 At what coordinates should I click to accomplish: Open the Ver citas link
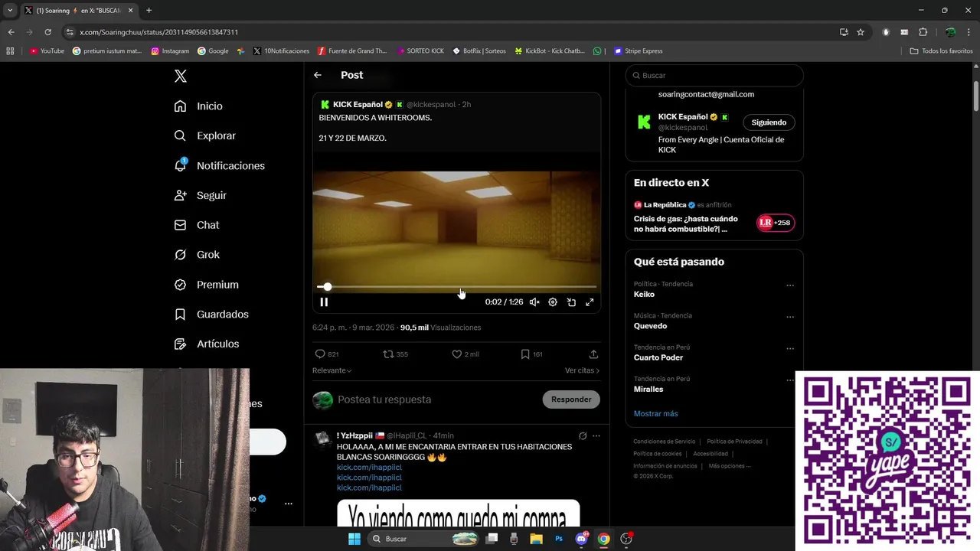[582, 370]
